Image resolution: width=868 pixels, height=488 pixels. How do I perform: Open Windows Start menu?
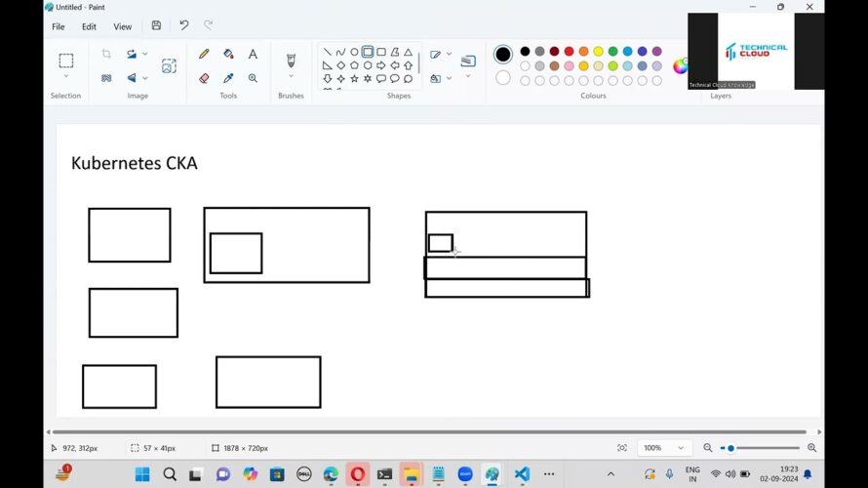coord(142,474)
